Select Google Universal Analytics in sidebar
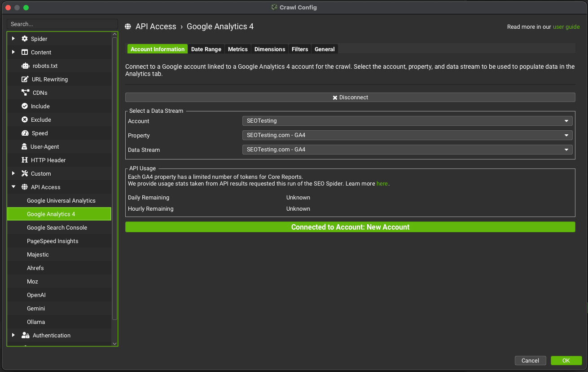Viewport: 588px width, 372px height. click(59, 200)
